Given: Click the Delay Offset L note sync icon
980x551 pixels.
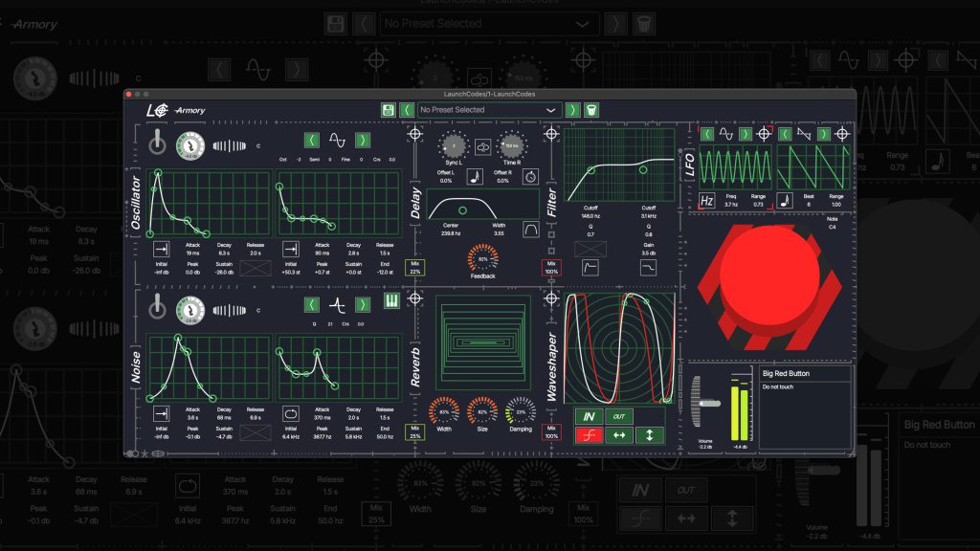Looking at the screenshot, I should pos(474,175).
